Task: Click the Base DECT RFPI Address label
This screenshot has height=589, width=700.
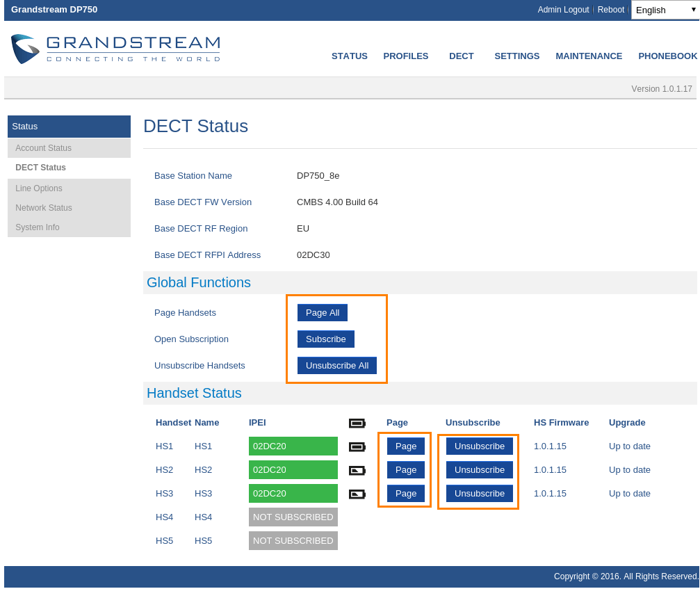Action: click(208, 255)
